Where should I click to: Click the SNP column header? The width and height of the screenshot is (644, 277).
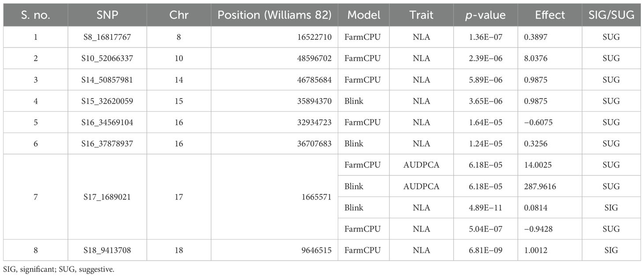pyautogui.click(x=107, y=15)
